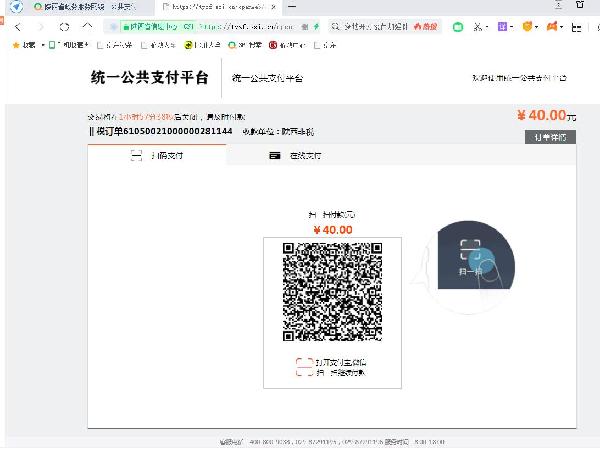Image resolution: width=600 pixels, height=449 pixels.
Task: Click the welcome text link at top right
Action: 519,78
